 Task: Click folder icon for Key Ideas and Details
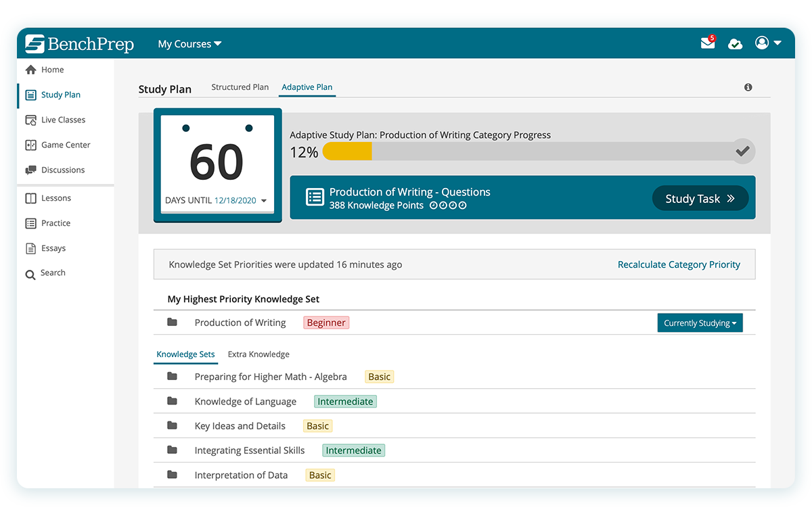coord(173,426)
